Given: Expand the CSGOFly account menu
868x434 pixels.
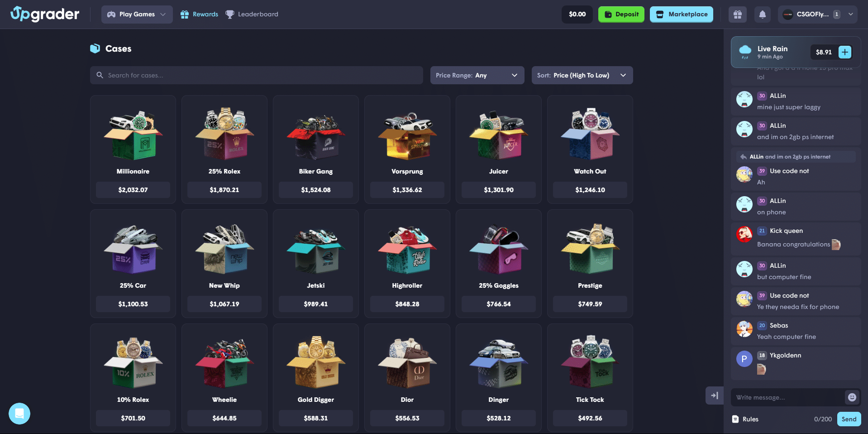Looking at the screenshot, I should (817, 14).
